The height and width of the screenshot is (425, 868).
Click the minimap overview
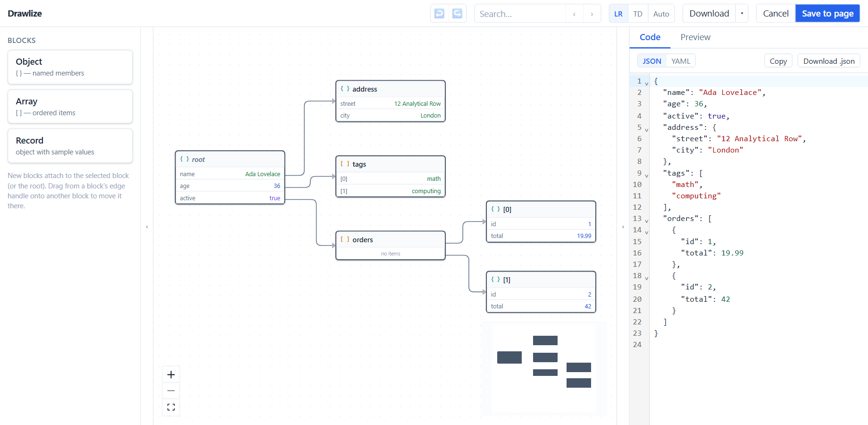[x=544, y=368]
